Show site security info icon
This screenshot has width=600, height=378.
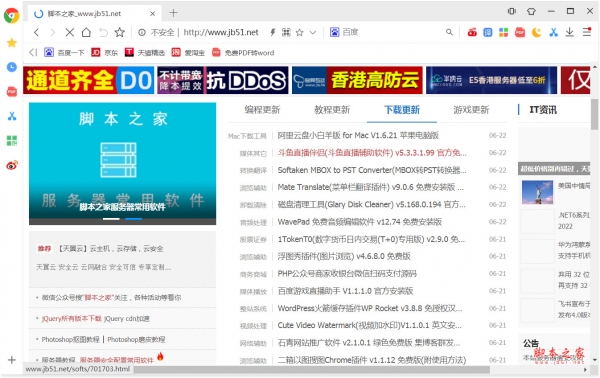[142, 33]
